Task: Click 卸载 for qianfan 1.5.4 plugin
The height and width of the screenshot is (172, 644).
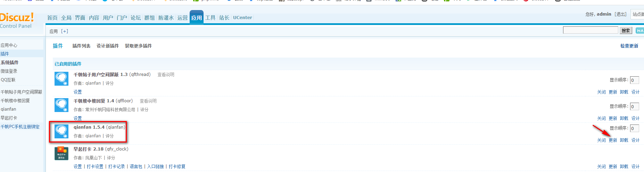Action: tap(624, 140)
